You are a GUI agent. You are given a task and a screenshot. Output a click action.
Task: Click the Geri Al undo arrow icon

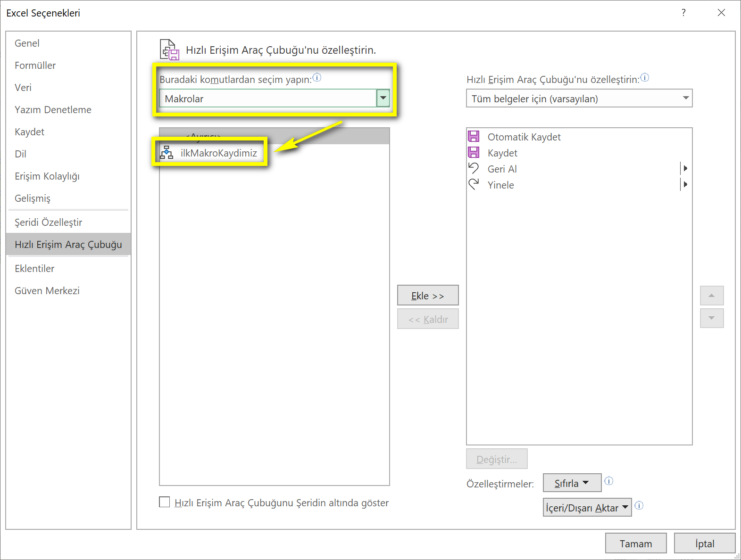(x=474, y=168)
